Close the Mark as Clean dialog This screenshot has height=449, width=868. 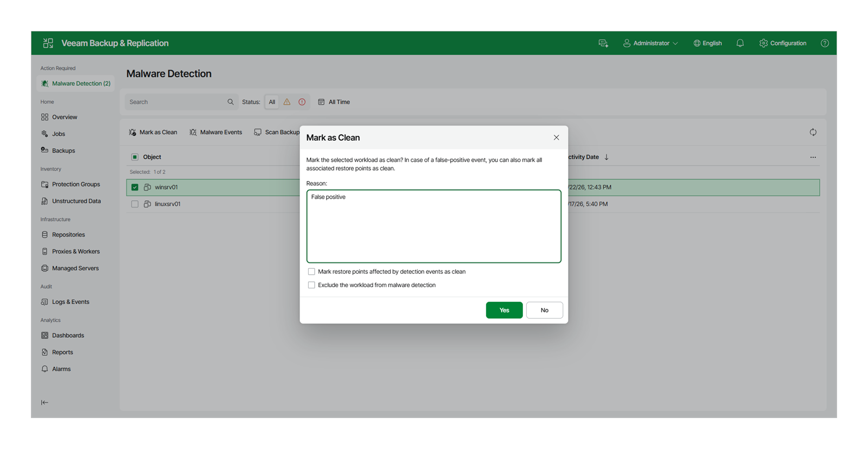click(556, 138)
